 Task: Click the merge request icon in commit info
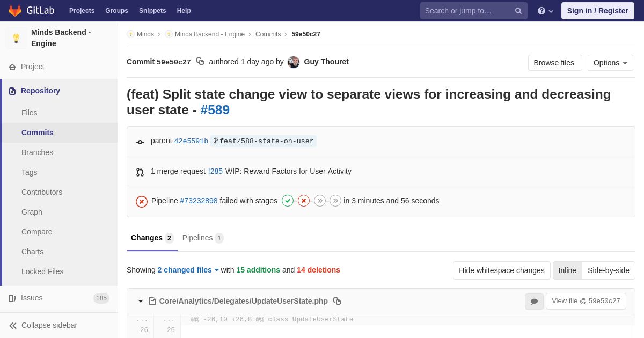click(x=140, y=172)
